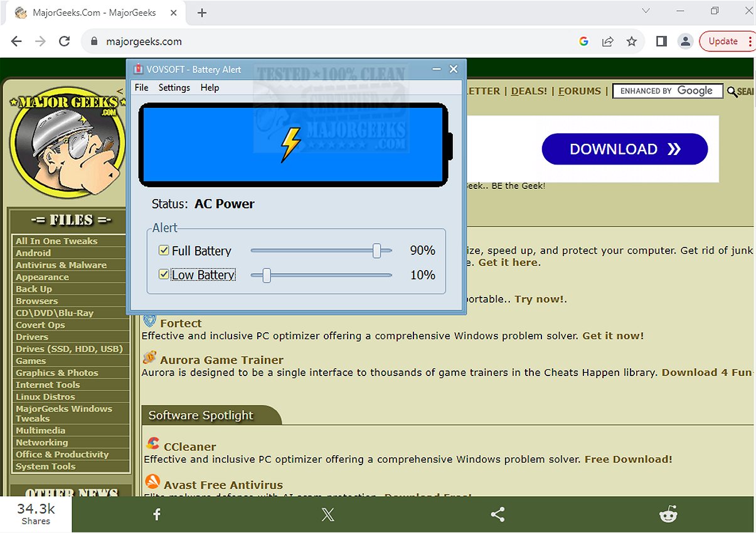
Task: Open the browser three-dot options menu
Action: coord(752,41)
